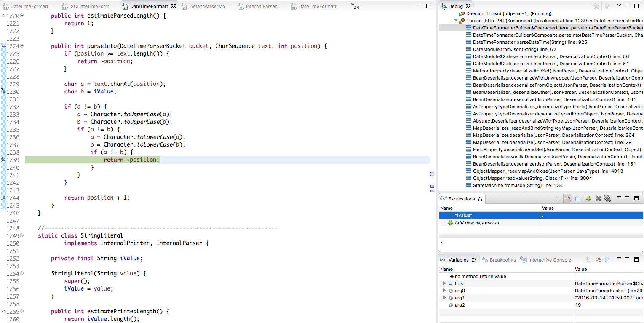Close the Expressions tab with its X

[x=480, y=199]
